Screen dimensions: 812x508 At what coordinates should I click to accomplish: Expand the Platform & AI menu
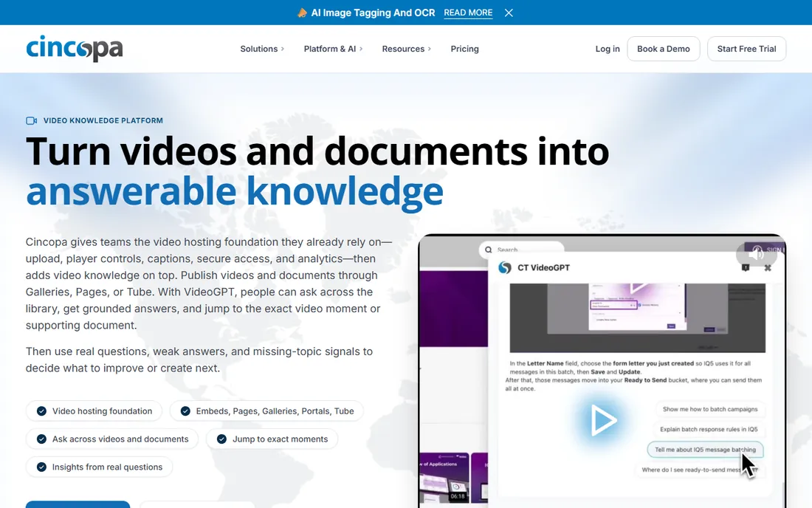333,49
